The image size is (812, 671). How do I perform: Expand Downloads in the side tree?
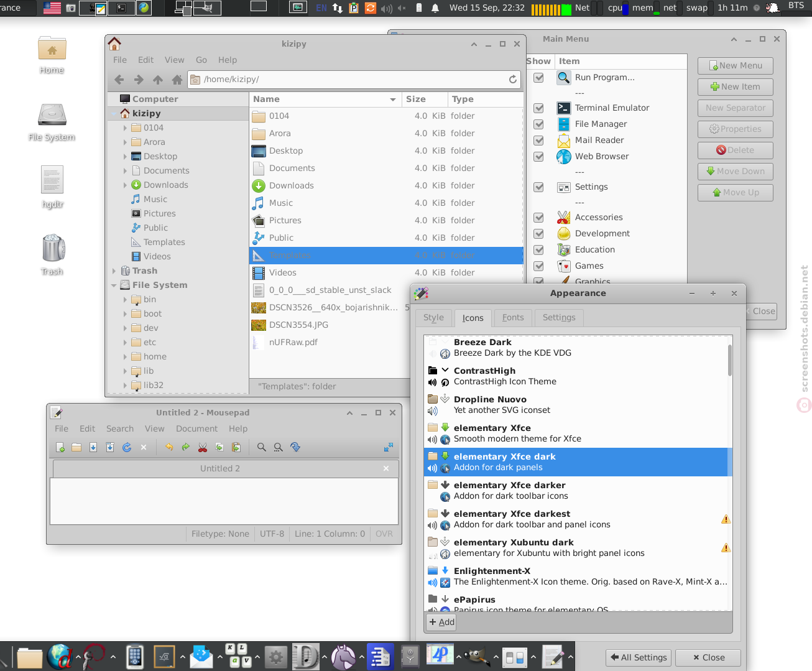(x=125, y=185)
